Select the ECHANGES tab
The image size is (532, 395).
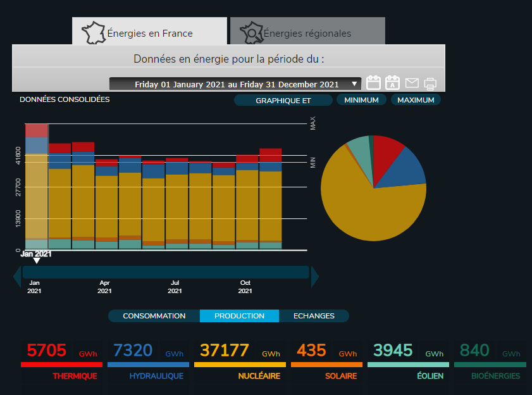click(x=314, y=316)
